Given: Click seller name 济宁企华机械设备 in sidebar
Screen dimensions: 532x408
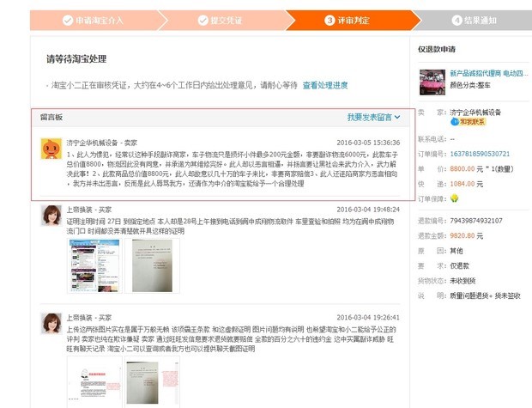Looking at the screenshot, I should tap(475, 113).
